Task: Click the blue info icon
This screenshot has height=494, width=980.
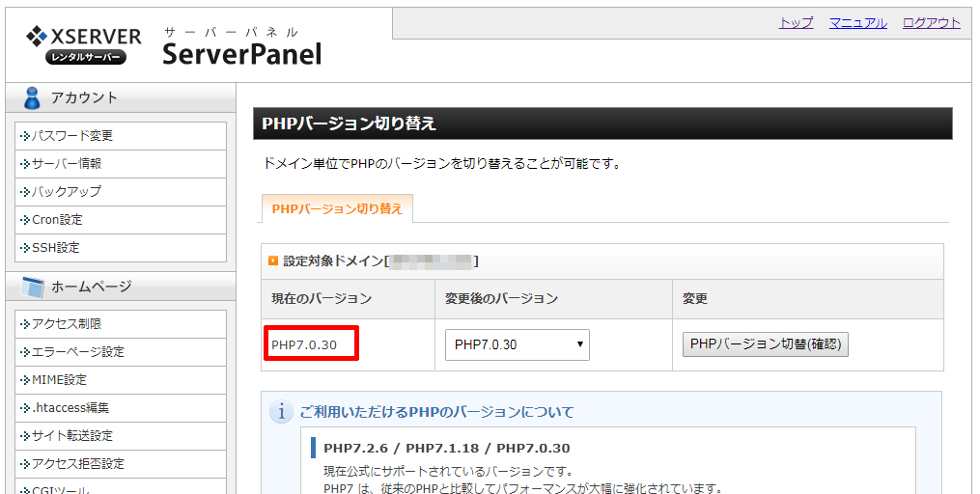Action: (x=280, y=412)
